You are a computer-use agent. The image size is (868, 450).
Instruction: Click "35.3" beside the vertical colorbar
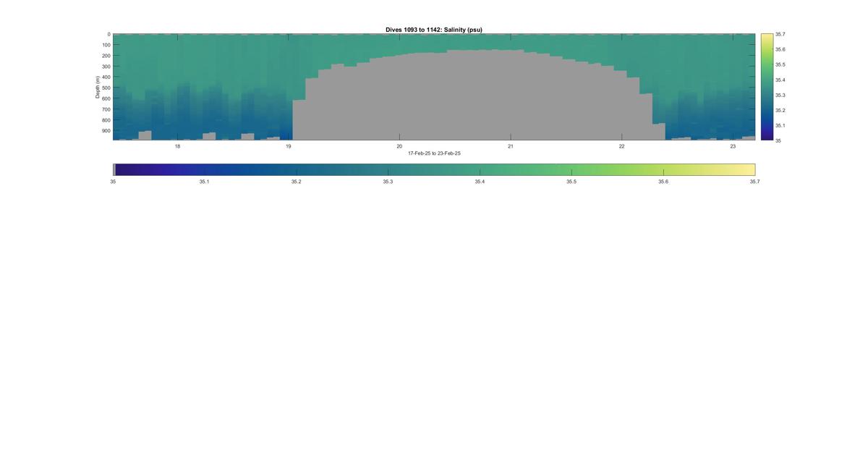pyautogui.click(x=780, y=95)
